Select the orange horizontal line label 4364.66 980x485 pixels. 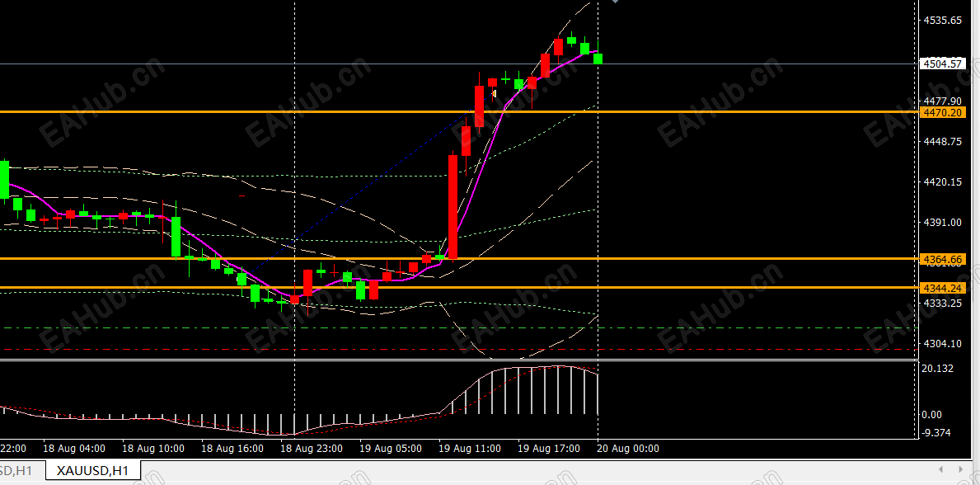tap(943, 259)
